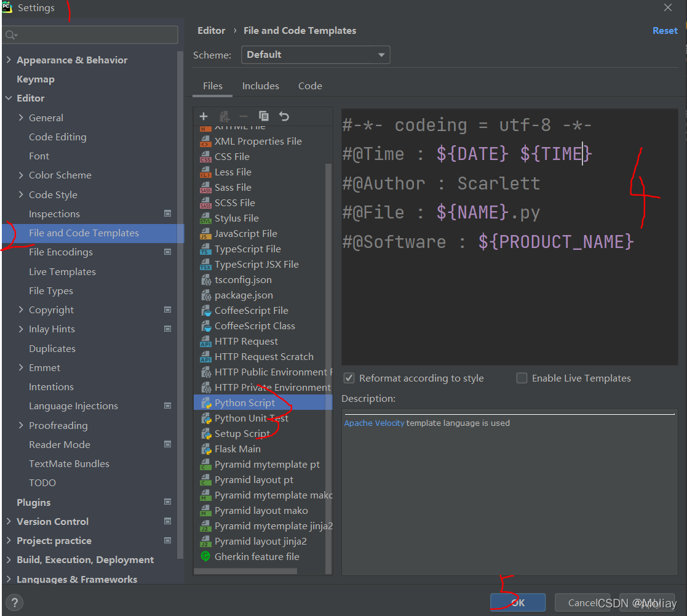Viewport: 687px width, 616px height.
Task: Click the project-level icon beside File Encodings
Action: pyautogui.click(x=167, y=252)
